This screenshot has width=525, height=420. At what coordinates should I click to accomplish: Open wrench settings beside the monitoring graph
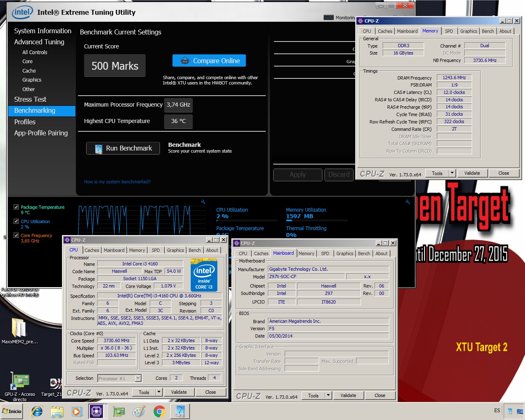point(203,202)
